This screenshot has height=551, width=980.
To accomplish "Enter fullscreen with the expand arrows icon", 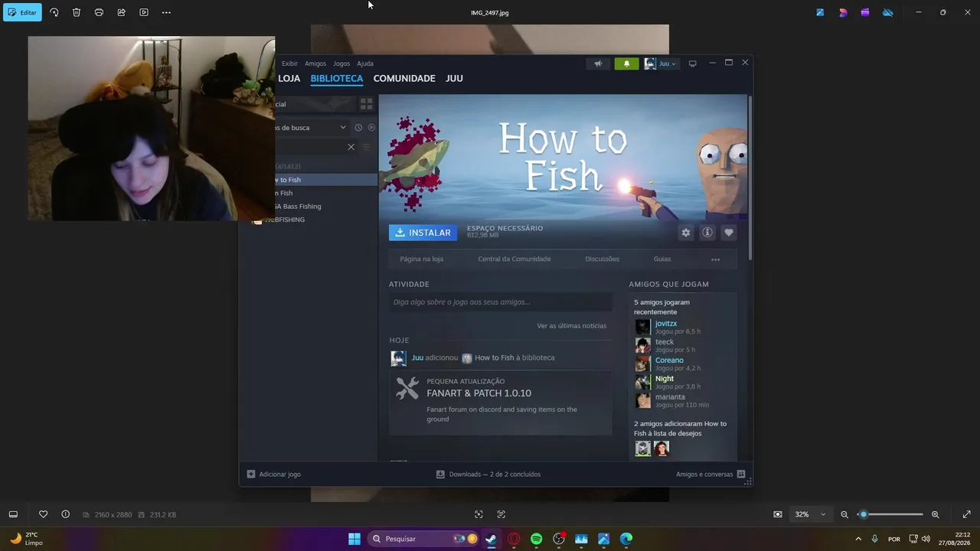I will click(966, 514).
